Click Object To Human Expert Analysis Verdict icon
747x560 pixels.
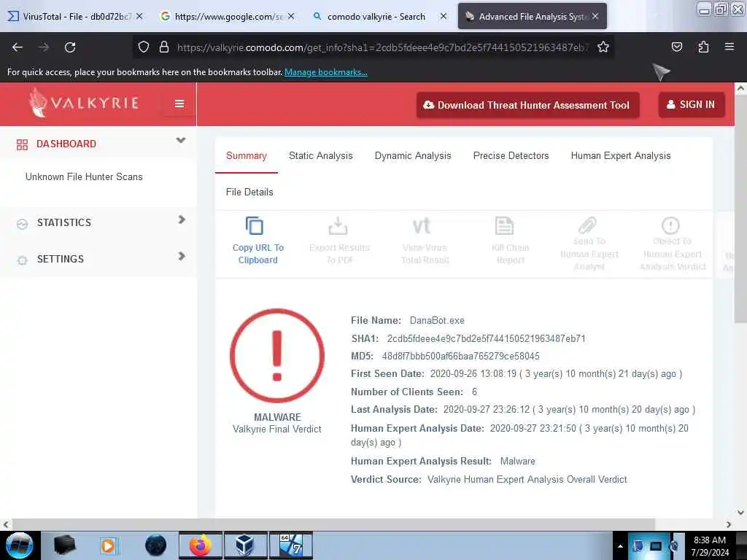point(670,225)
